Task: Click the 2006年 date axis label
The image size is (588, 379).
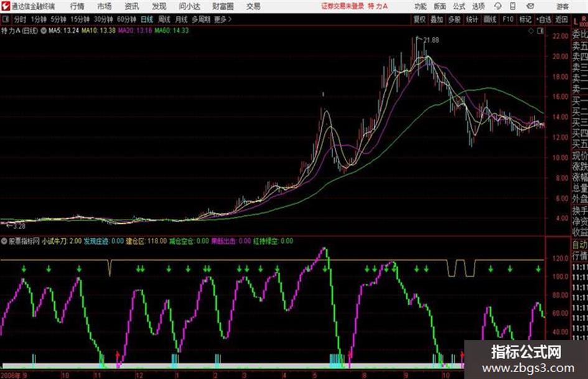Action: (11, 375)
